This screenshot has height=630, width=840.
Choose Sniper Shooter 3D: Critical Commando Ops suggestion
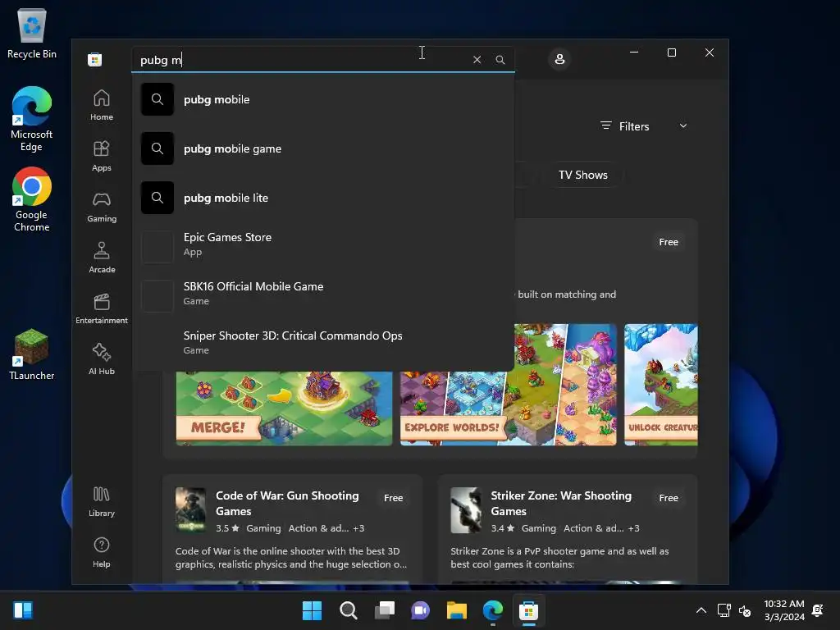pos(322,343)
